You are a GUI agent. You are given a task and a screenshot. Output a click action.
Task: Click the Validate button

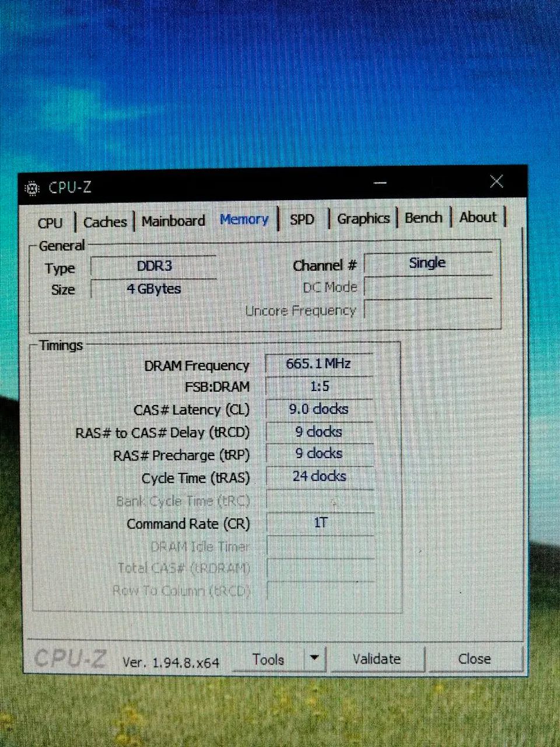click(377, 659)
